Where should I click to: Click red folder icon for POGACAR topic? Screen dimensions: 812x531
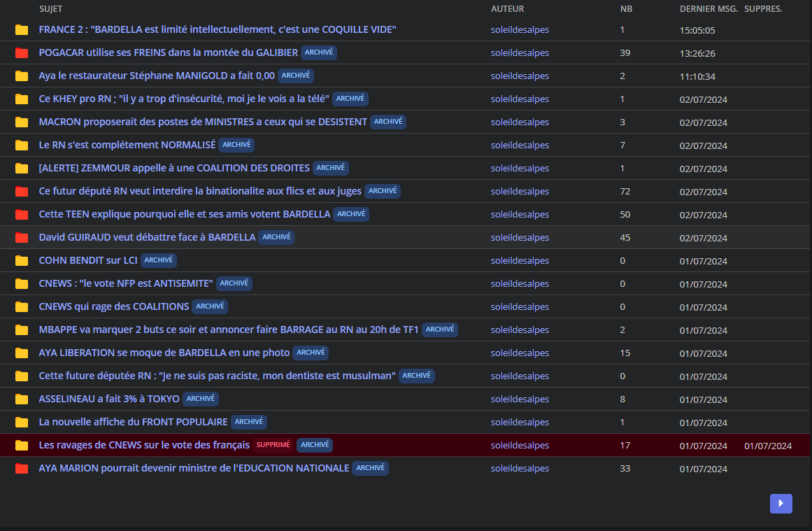coord(22,53)
